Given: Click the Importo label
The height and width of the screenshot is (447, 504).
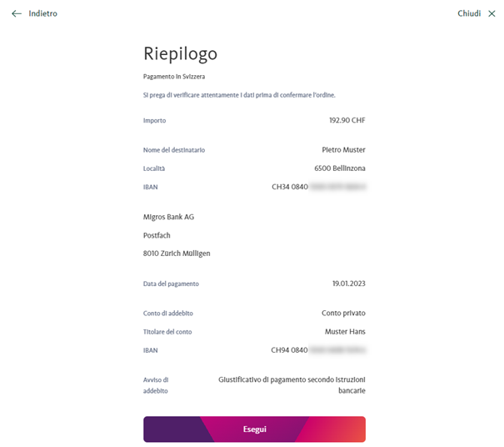Looking at the screenshot, I should click(155, 121).
